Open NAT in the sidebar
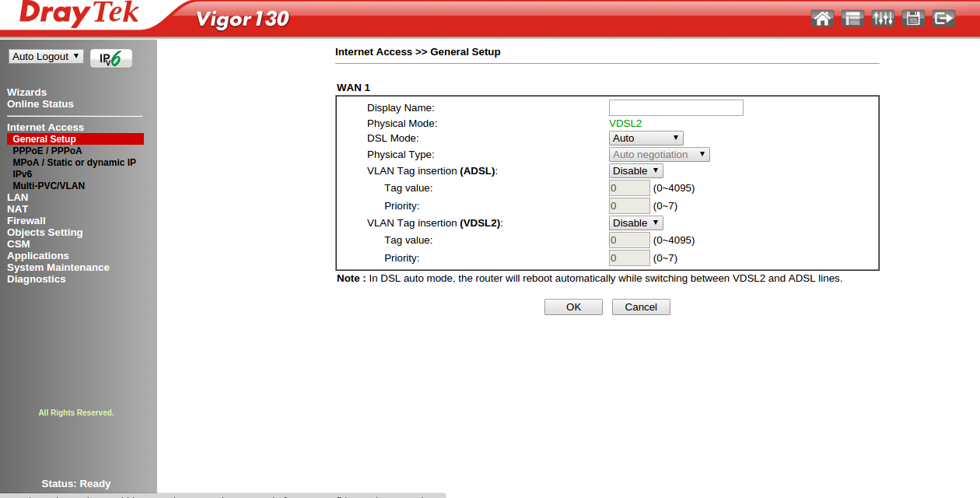Screen dimensions: 980x498 point(18,209)
